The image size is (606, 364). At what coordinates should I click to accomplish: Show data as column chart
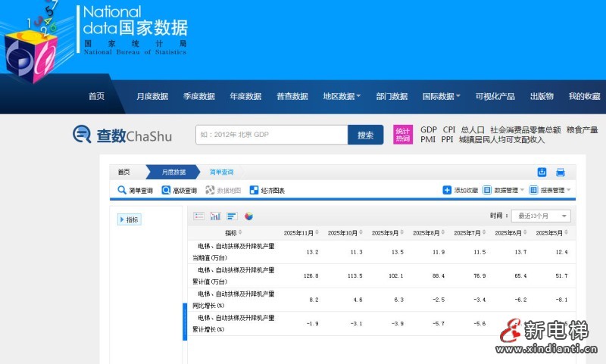pos(215,216)
